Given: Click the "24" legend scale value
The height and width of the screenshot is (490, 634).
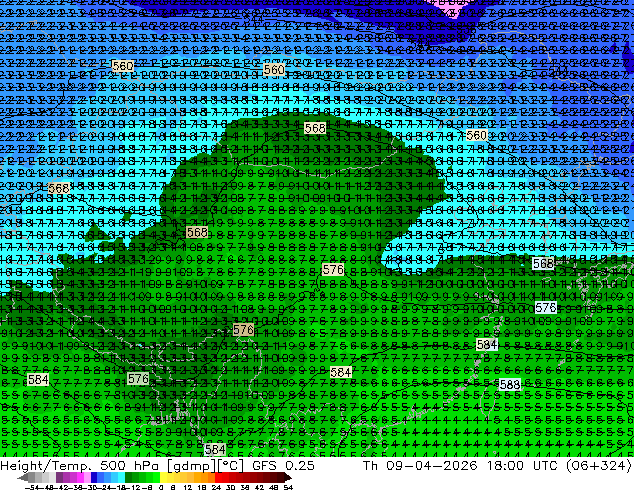Looking at the screenshot, I should pyautogui.click(x=216, y=488).
